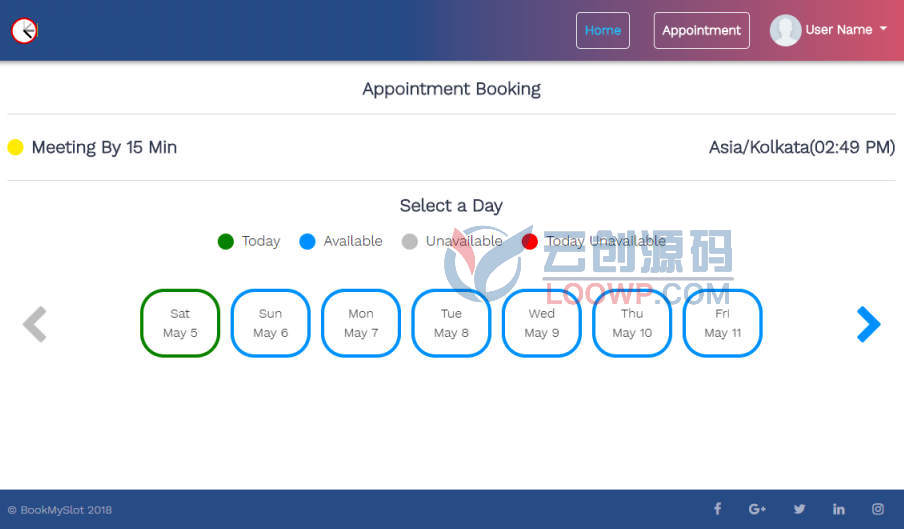Pick Tue May 8 day

(x=451, y=323)
